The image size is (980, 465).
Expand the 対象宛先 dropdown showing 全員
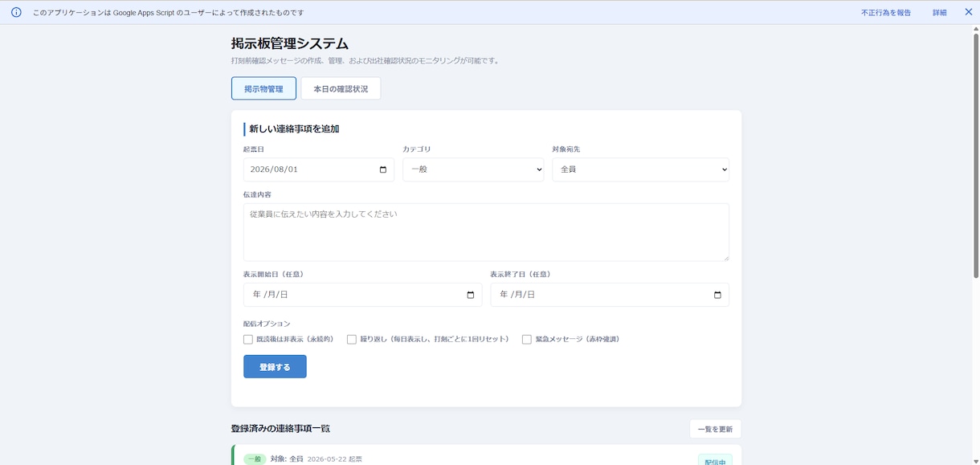(640, 169)
